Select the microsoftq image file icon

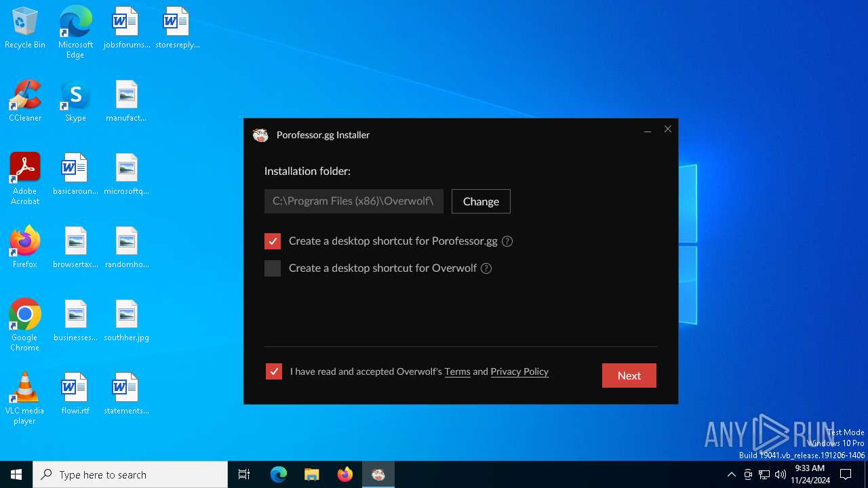[x=126, y=175]
